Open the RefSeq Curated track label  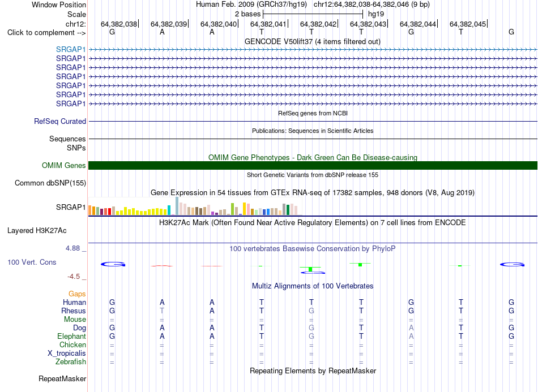[x=60, y=121]
